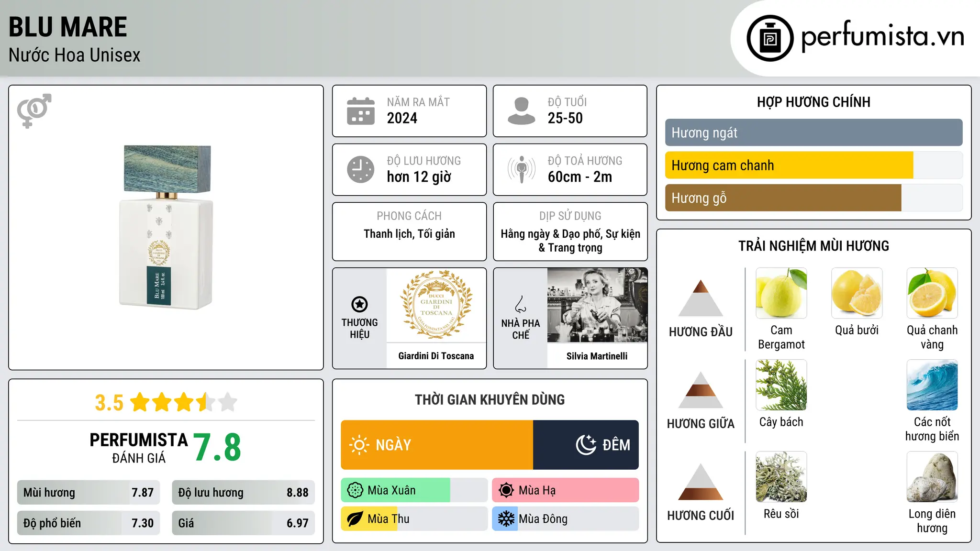Click the leaf icon for Mùa Thu
This screenshot has height=551, width=980.
355,519
